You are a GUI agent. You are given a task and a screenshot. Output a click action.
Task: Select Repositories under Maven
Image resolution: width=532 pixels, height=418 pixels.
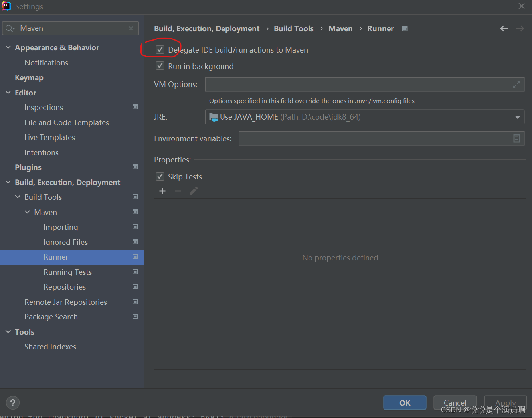tap(65, 287)
